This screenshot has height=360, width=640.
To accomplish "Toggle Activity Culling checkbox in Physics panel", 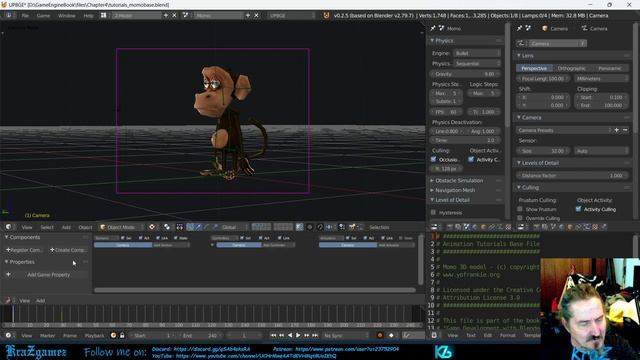I will [x=471, y=159].
